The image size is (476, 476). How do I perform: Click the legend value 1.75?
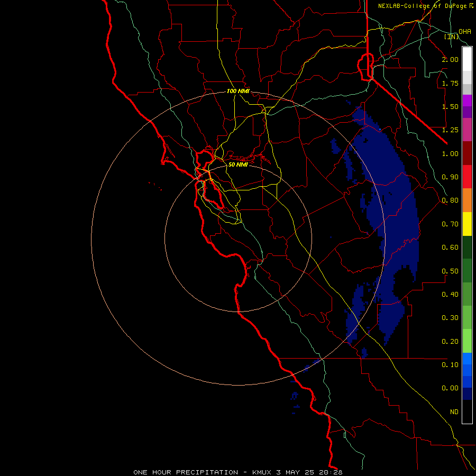pos(450,83)
